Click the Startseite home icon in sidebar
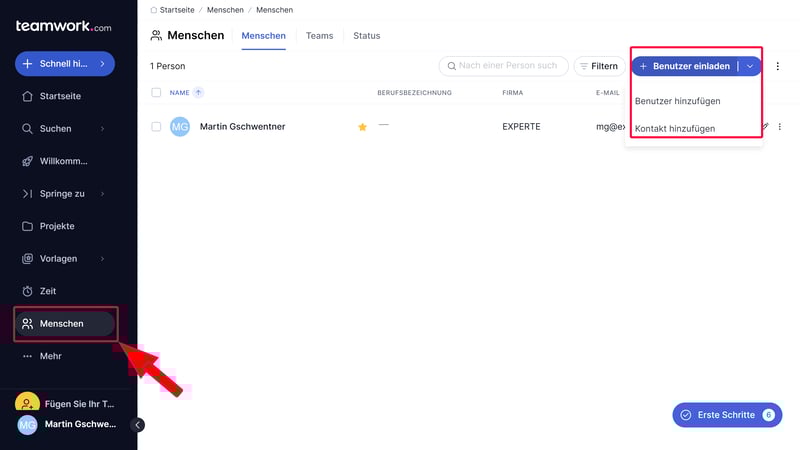 (28, 96)
